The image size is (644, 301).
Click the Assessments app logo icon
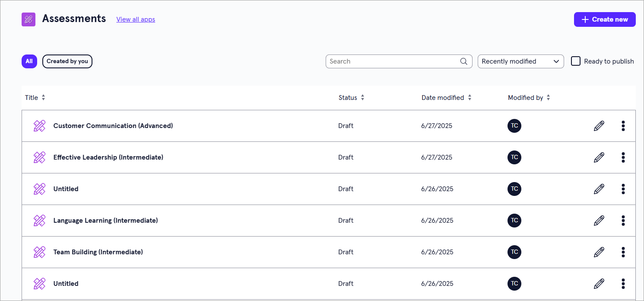click(x=29, y=19)
